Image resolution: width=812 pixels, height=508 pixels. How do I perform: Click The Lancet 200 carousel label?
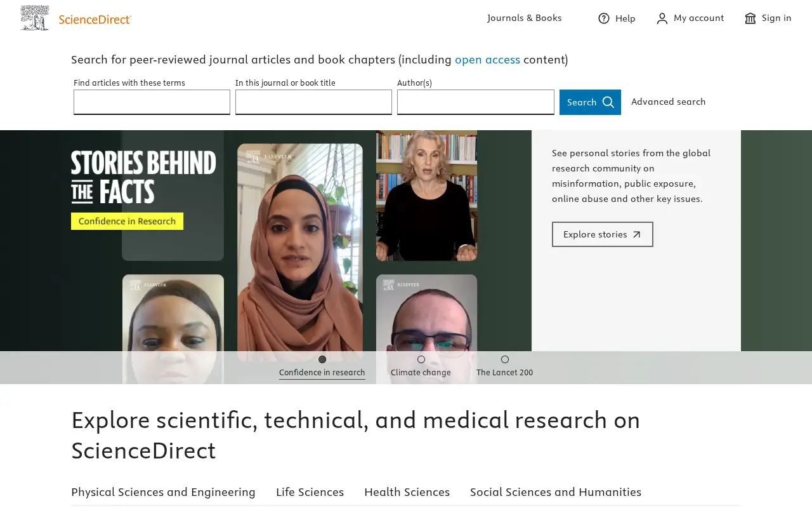point(505,373)
